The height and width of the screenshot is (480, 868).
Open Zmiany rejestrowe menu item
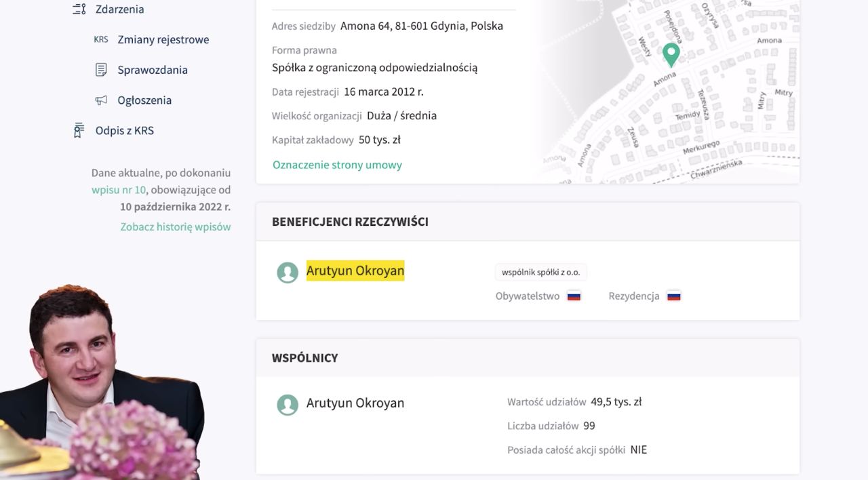pos(163,39)
